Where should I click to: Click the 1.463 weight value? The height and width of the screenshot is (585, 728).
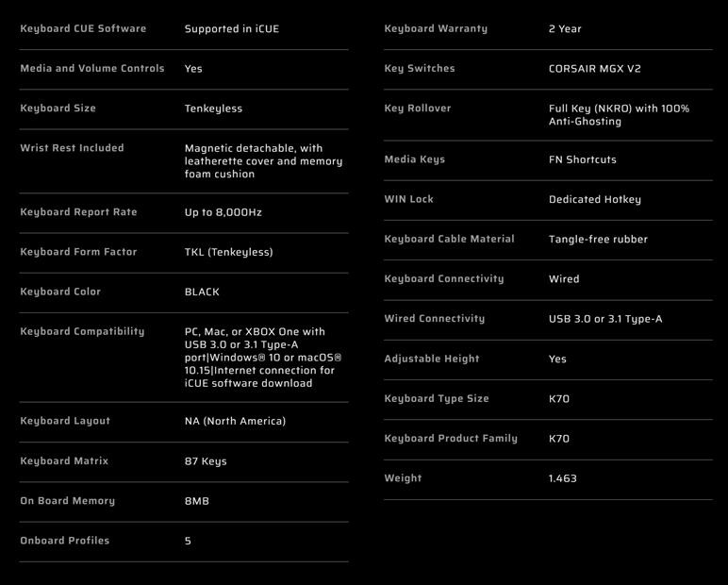tap(562, 478)
